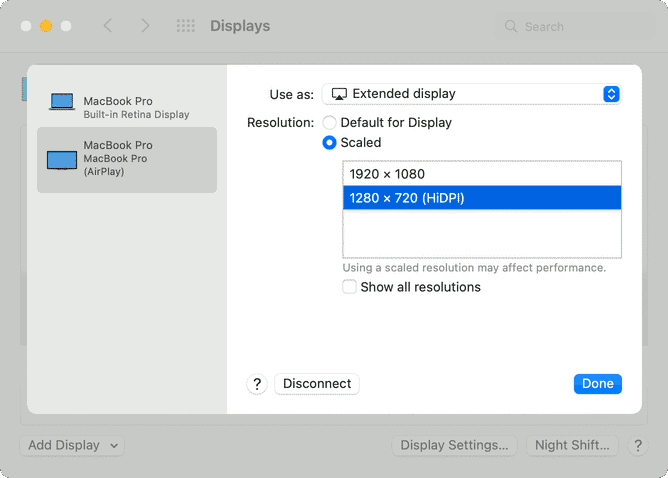Select the Scaled resolution radio button
Screen dimensions: 668x478
[x=329, y=143]
